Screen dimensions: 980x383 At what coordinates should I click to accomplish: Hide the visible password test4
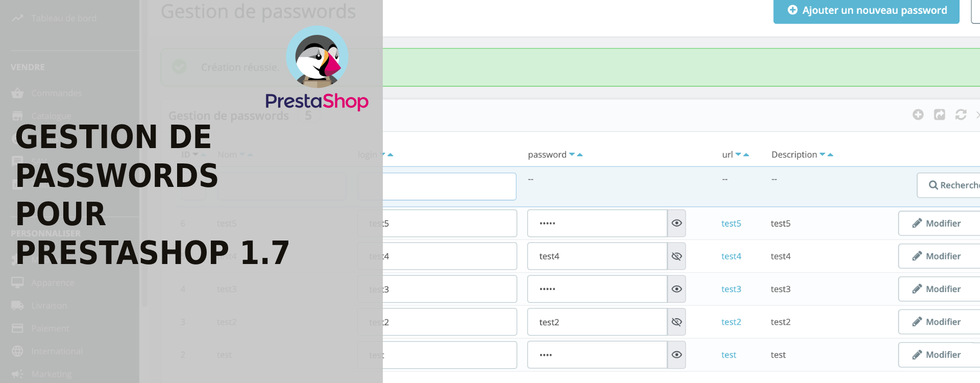click(x=677, y=256)
